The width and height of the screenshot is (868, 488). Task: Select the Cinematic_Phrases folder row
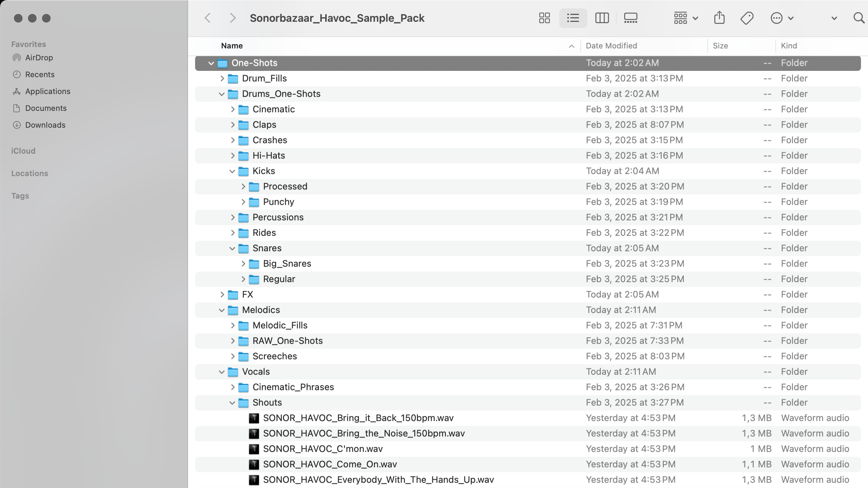[293, 387]
